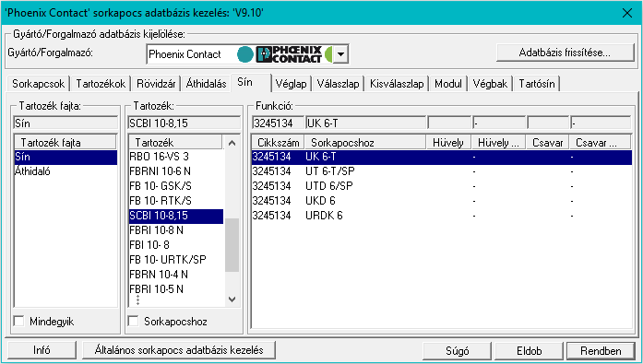Viewport: 643px width, 364px height.
Task: Switch to the Sorkapcsok tab
Action: coord(38,84)
